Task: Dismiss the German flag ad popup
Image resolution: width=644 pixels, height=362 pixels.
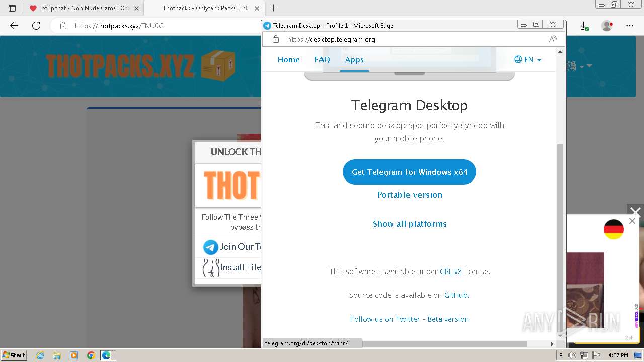Action: point(632,221)
